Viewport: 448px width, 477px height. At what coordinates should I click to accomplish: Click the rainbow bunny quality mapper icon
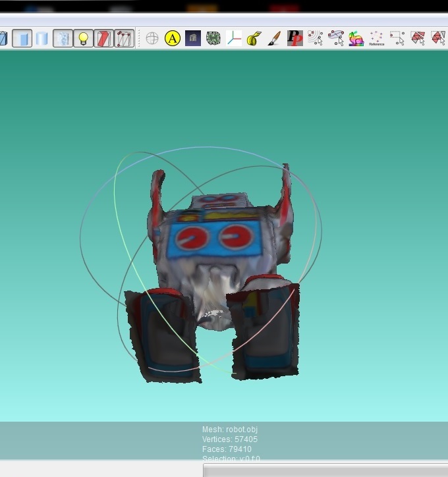[356, 38]
